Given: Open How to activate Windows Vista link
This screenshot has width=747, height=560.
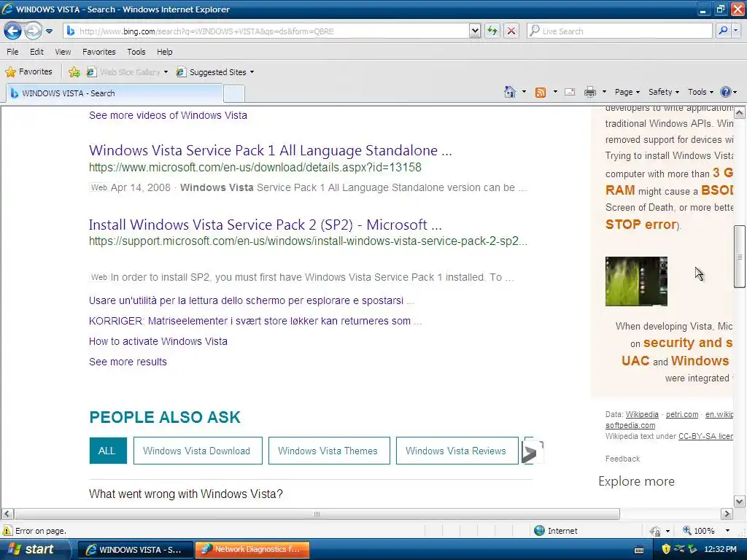Looking at the screenshot, I should pyautogui.click(x=158, y=341).
